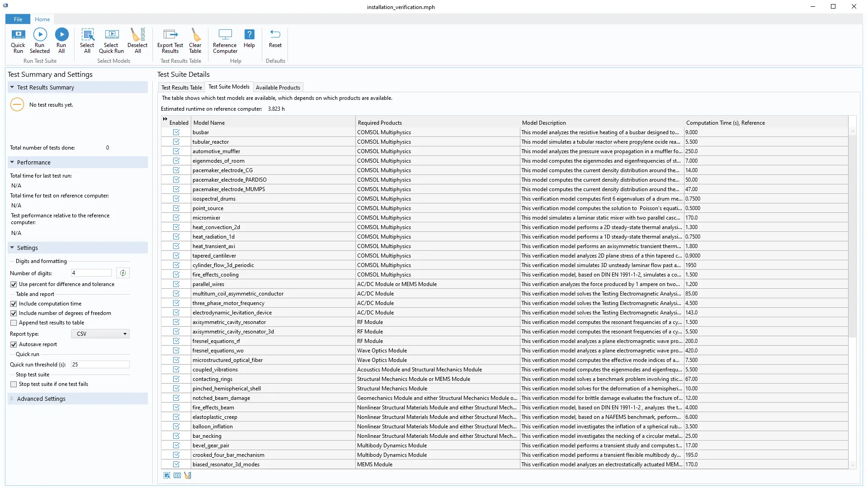Open the File menu
This screenshot has width=868, height=488.
pos(18,19)
